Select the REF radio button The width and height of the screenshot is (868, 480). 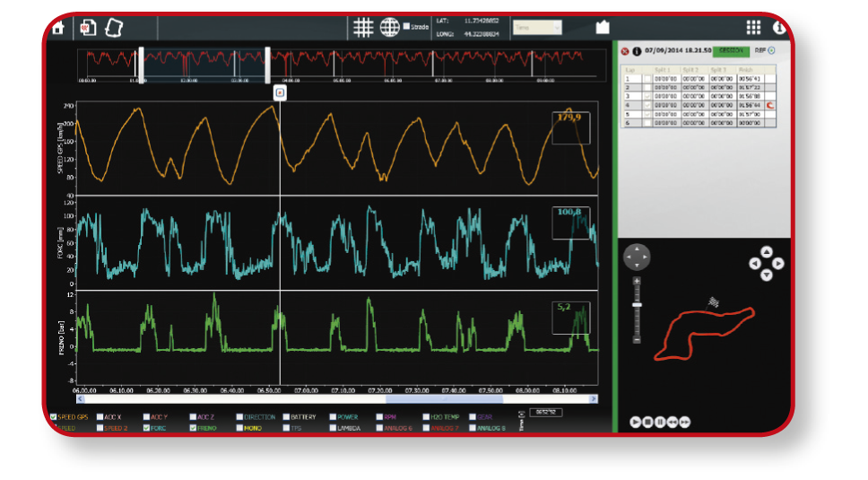point(772,50)
